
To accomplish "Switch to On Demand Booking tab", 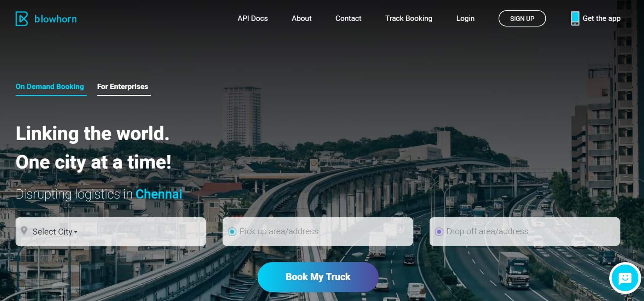I will (x=50, y=87).
